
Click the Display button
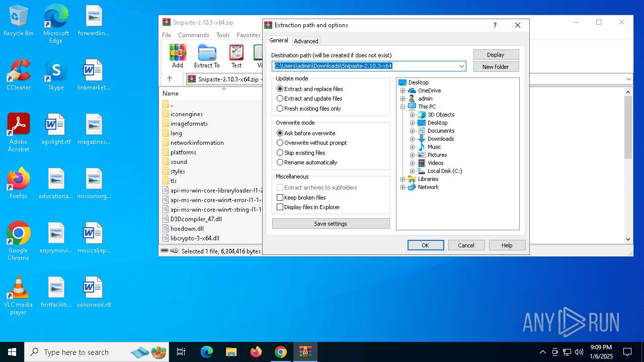point(496,55)
